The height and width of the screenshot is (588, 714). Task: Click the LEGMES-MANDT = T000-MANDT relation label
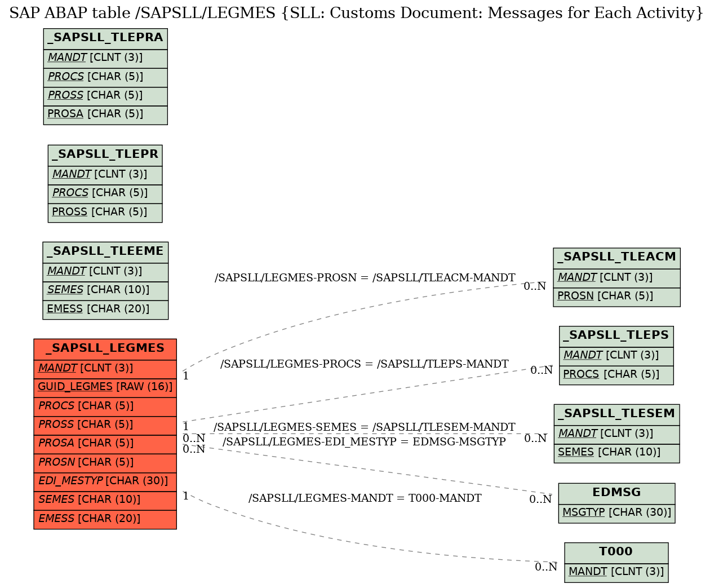tap(365, 498)
